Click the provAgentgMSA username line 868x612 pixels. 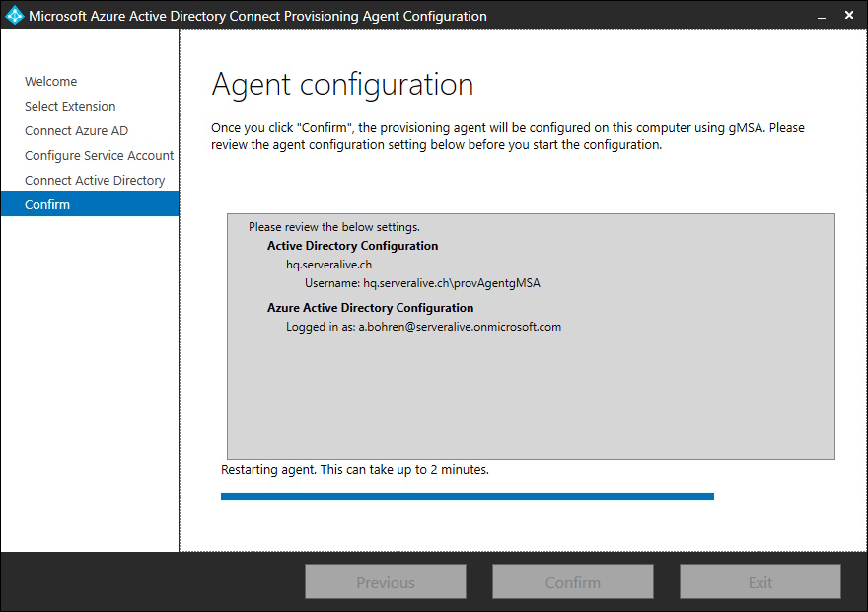coord(422,283)
